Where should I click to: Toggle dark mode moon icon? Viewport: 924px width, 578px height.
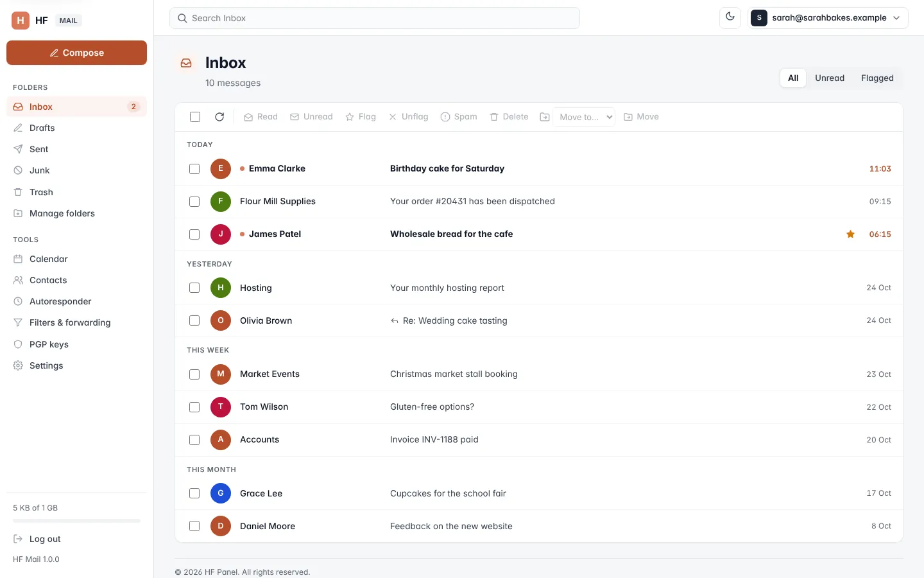[x=730, y=17]
